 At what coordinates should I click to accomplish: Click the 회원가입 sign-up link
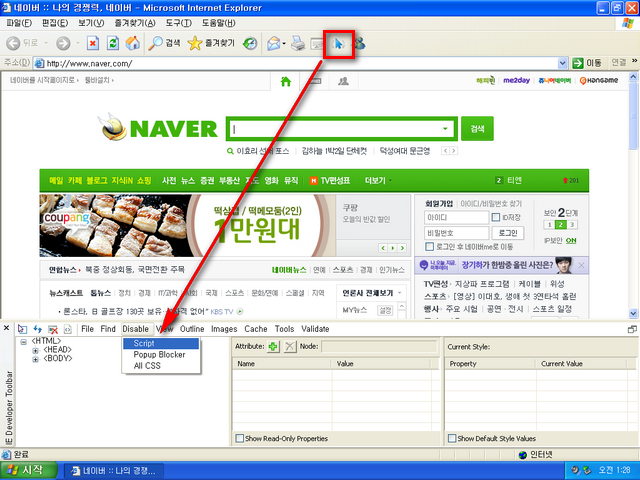pos(439,203)
